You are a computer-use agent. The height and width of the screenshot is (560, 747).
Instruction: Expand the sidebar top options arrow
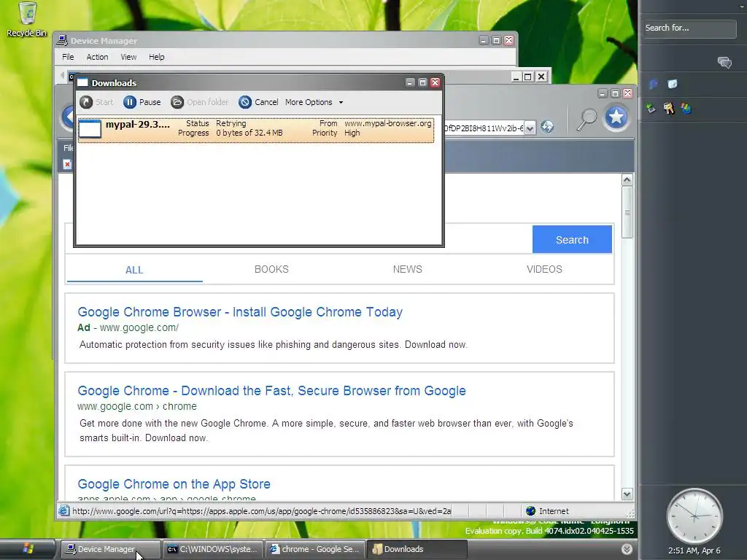coord(742,7)
